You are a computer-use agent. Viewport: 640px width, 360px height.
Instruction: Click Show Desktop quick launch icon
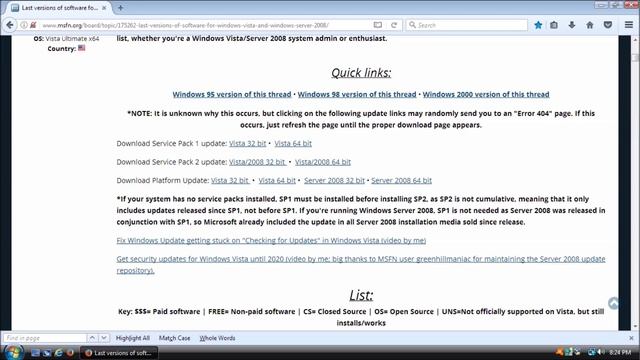[35, 353]
